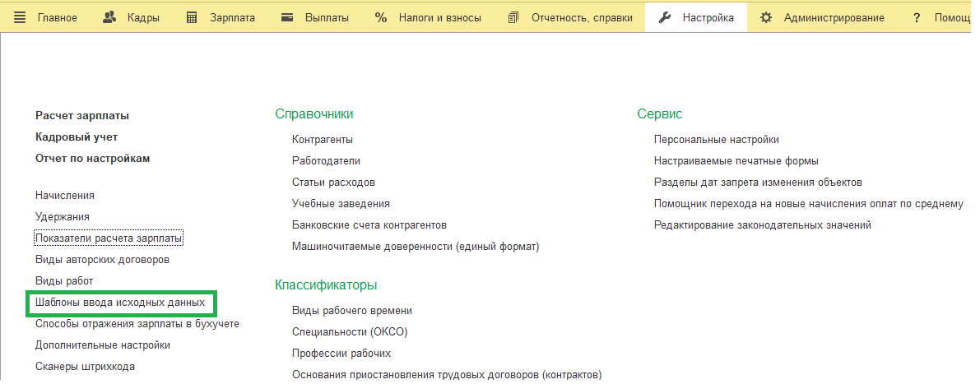Open Расчет зарплаты settings

tap(82, 116)
